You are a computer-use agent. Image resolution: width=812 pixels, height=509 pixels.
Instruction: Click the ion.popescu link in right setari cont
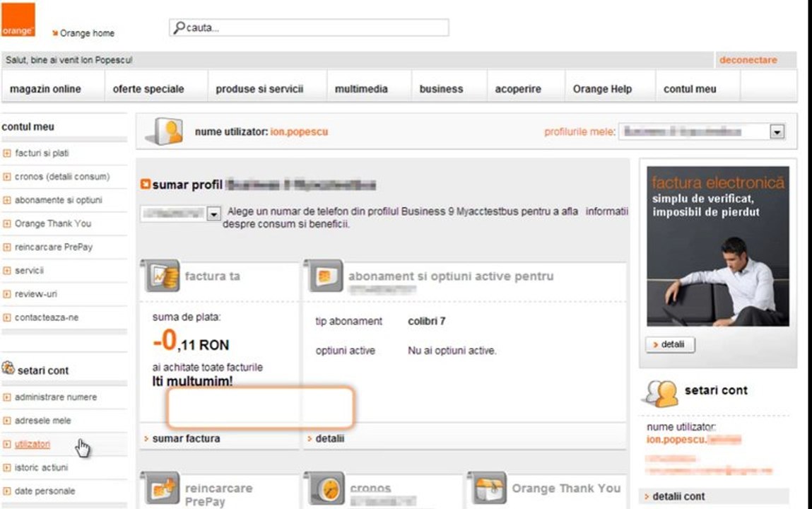pyautogui.click(x=693, y=440)
